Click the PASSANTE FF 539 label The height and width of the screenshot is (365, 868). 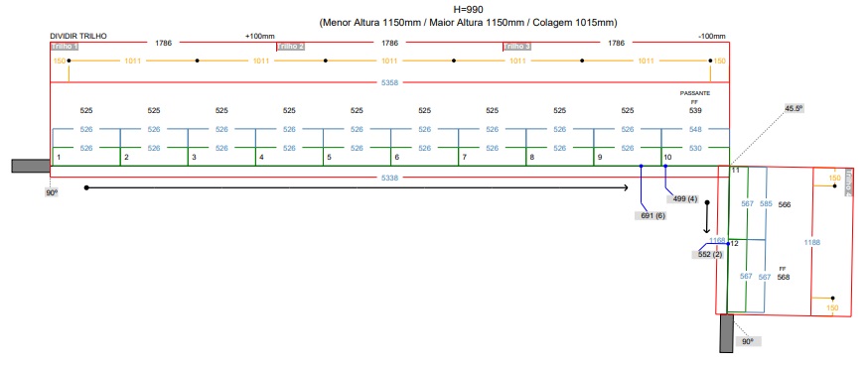click(695, 102)
